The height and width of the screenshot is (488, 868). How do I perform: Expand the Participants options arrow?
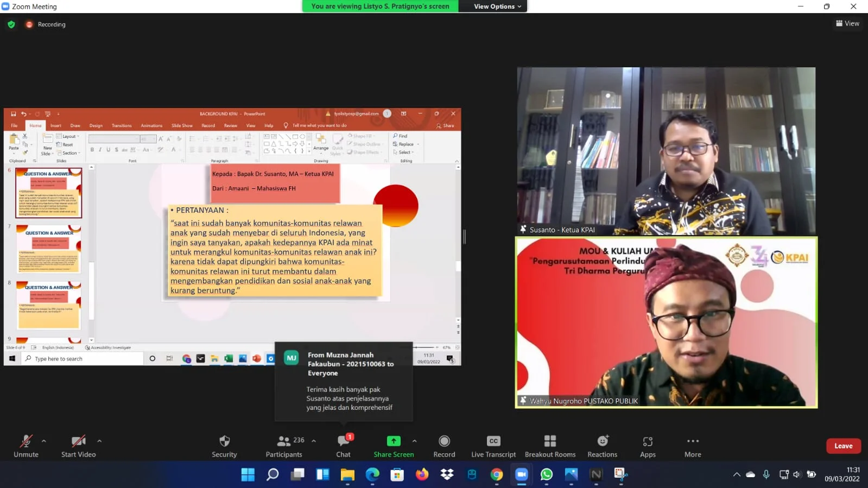click(314, 441)
